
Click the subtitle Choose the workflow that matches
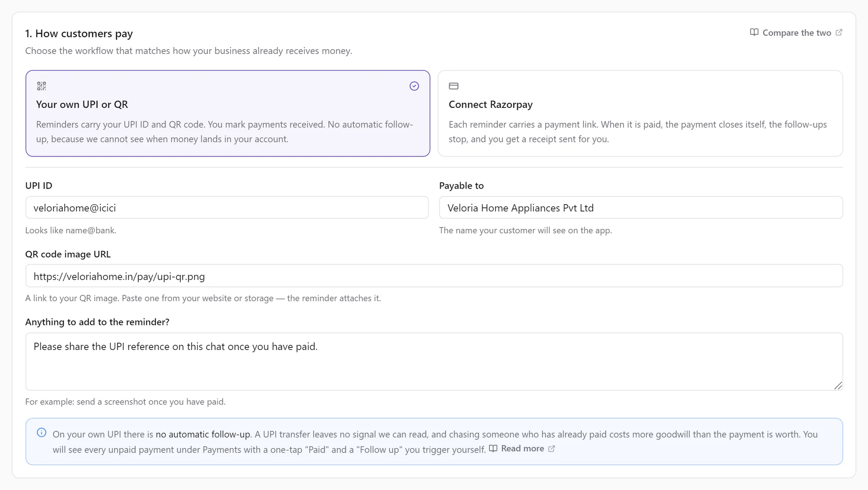pyautogui.click(x=189, y=51)
